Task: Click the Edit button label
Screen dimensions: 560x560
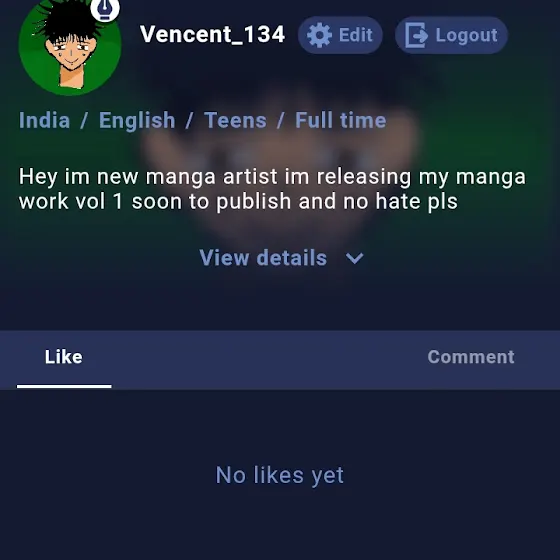Action: coord(356,35)
